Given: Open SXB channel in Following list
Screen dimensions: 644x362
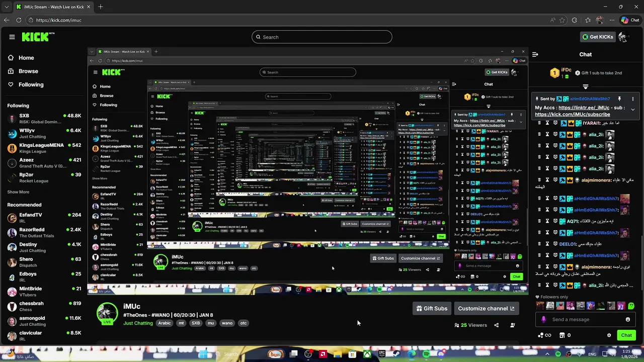Looking at the screenshot, I should [44, 119].
